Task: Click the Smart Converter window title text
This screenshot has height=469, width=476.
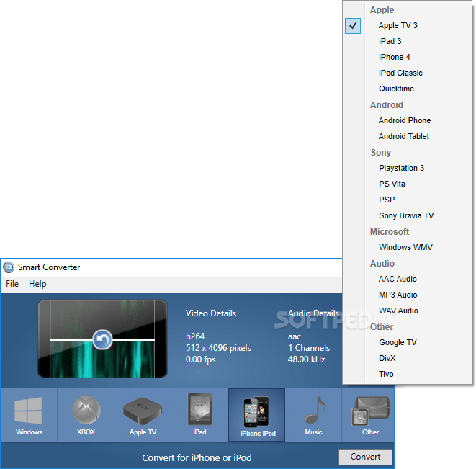Action: point(49,267)
